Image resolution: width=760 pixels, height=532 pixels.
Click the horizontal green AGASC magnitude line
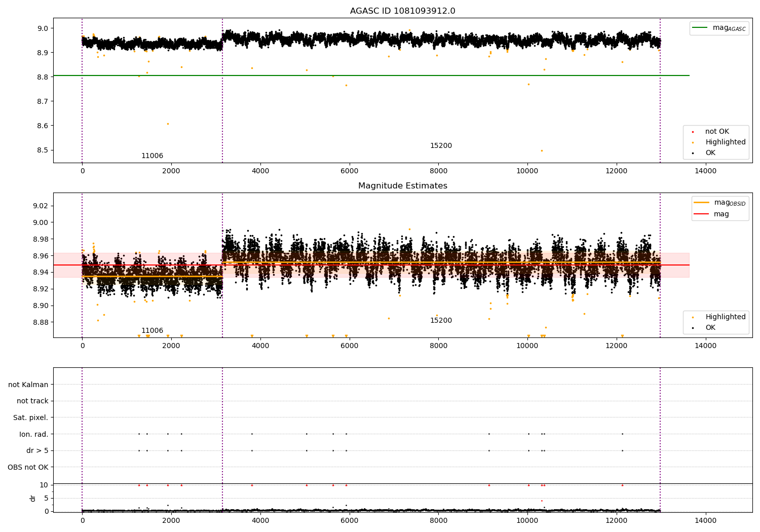[371, 75]
